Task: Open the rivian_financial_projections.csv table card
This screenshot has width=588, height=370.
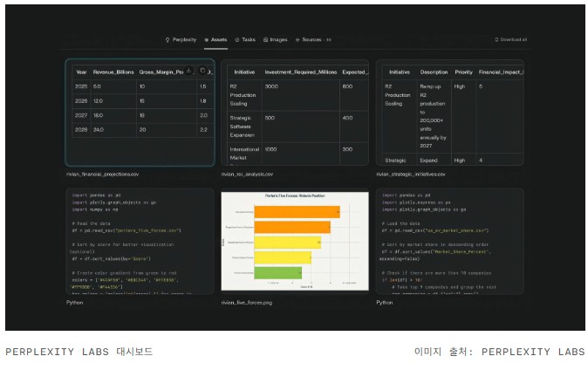Action: (140, 113)
